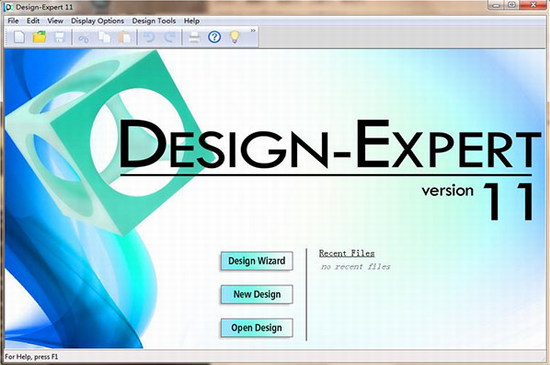Click the Cut scissors icon
Screen dimensions: 550x365
(x=83, y=37)
